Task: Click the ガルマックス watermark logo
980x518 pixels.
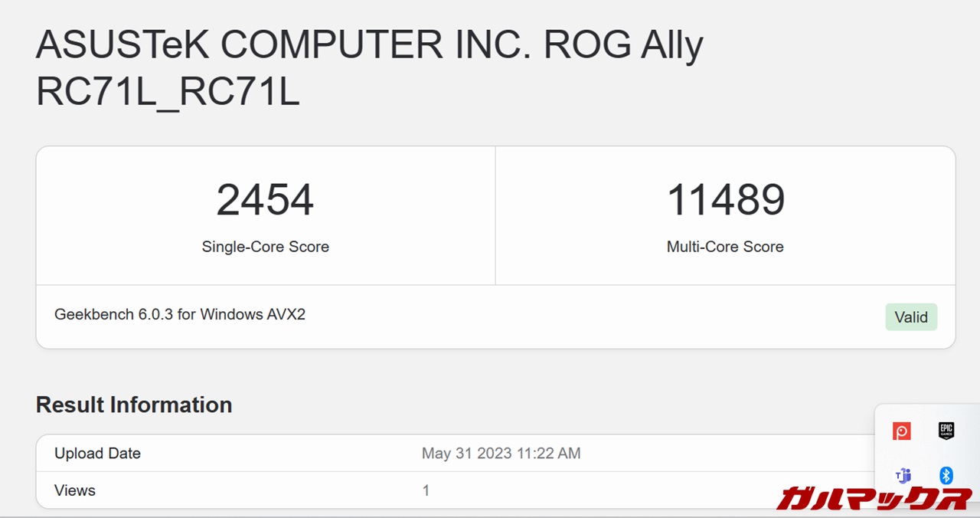Action: [874, 497]
